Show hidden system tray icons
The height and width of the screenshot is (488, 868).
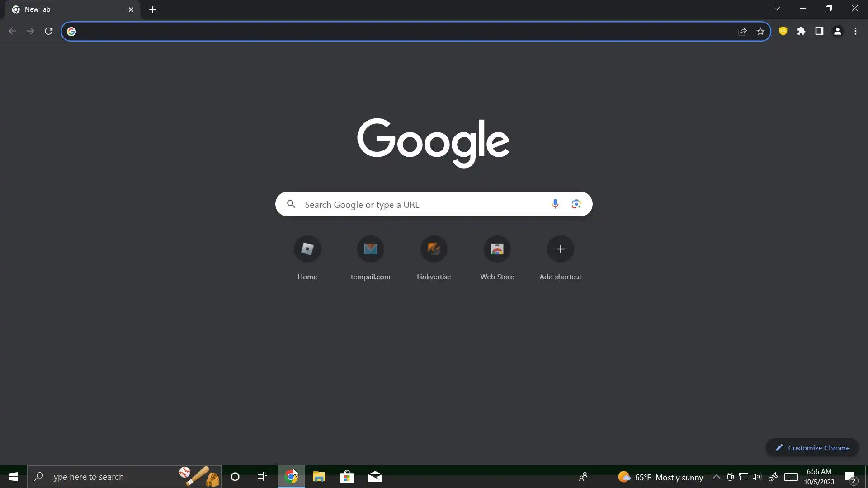(x=716, y=477)
